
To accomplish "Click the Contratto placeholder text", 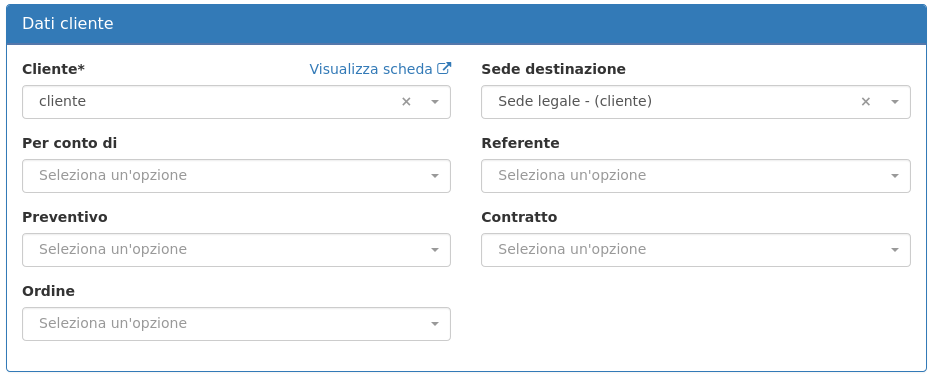I will point(572,249).
